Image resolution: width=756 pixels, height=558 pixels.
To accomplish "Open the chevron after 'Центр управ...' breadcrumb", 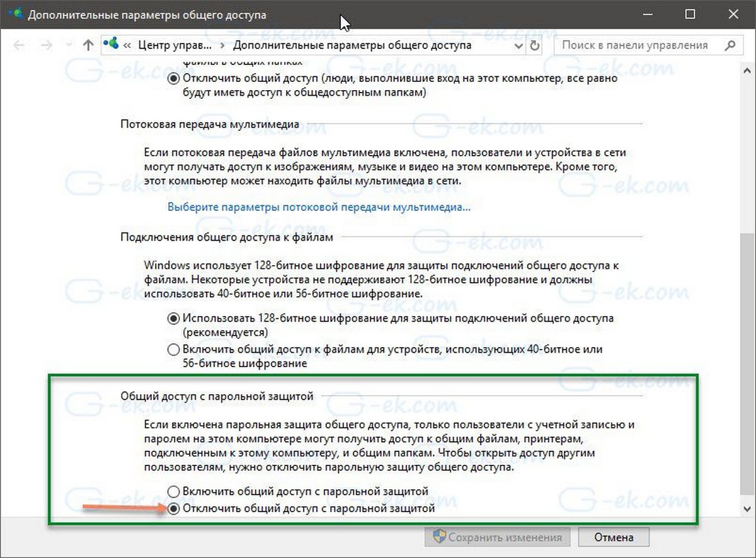I will coord(222,45).
